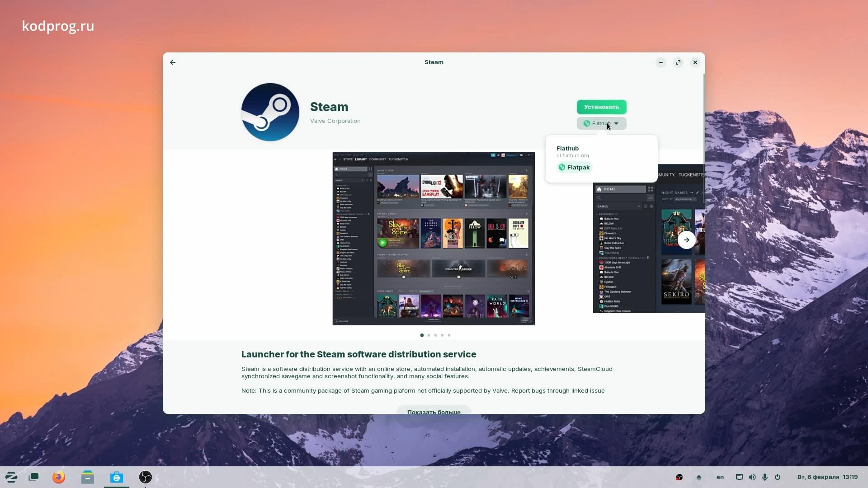Select the second carousel page dot
Image resolution: width=868 pixels, height=488 pixels.
[x=429, y=335]
